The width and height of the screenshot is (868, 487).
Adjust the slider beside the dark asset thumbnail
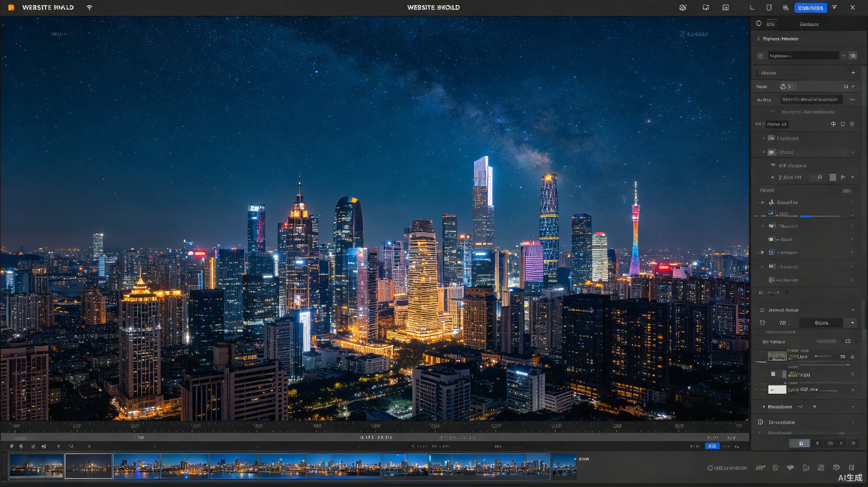[824, 356]
